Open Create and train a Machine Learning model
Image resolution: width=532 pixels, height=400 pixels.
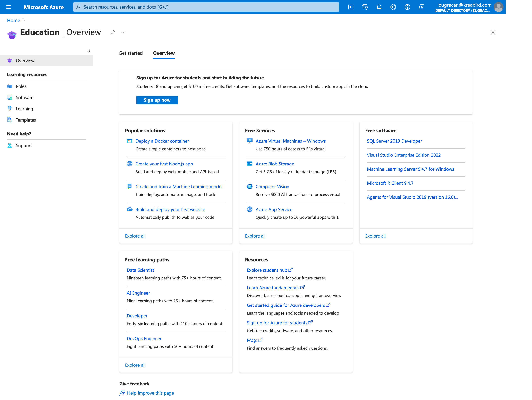179,187
